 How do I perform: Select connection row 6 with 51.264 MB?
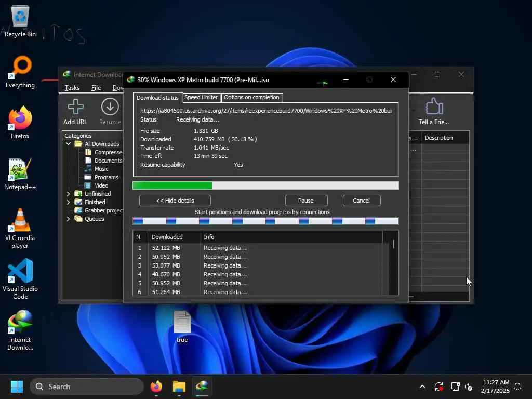pyautogui.click(x=258, y=292)
